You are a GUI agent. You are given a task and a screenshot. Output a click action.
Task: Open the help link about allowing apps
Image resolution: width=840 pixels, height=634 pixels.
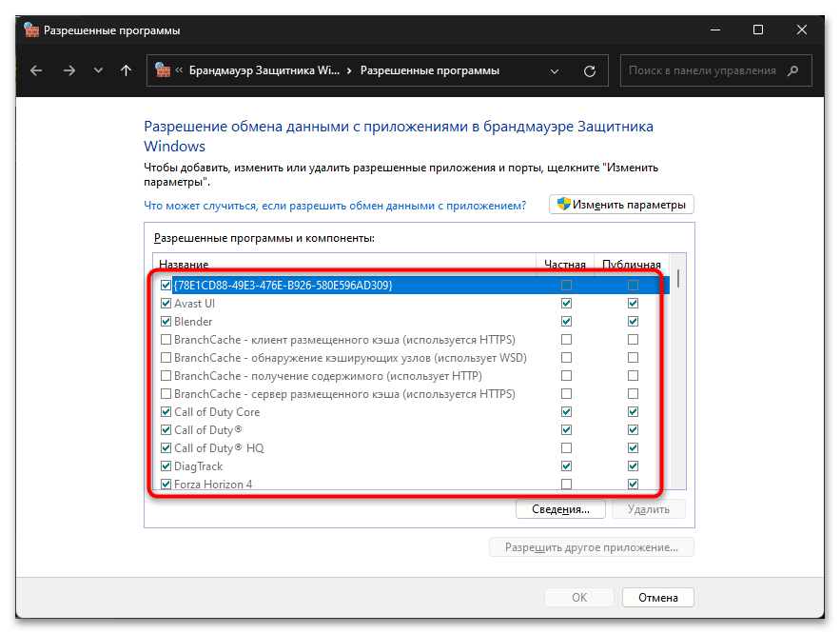(335, 206)
